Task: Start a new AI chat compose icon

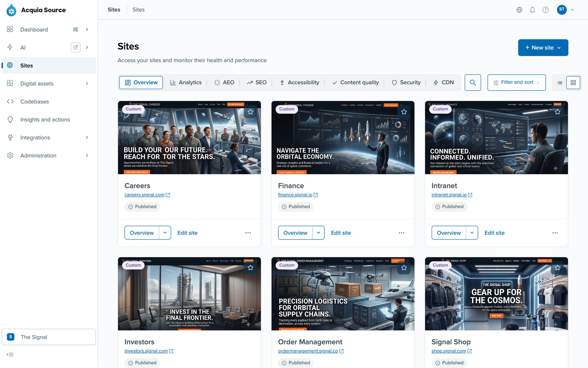Action: click(75, 47)
